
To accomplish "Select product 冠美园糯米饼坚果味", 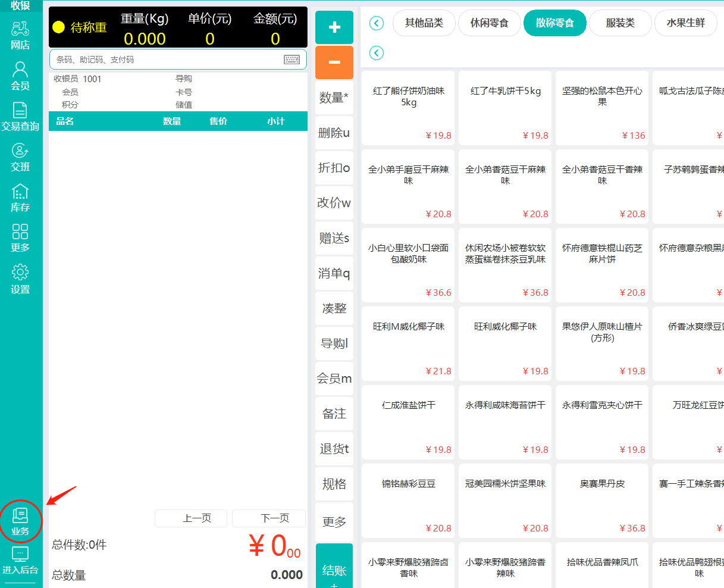I will (505, 501).
